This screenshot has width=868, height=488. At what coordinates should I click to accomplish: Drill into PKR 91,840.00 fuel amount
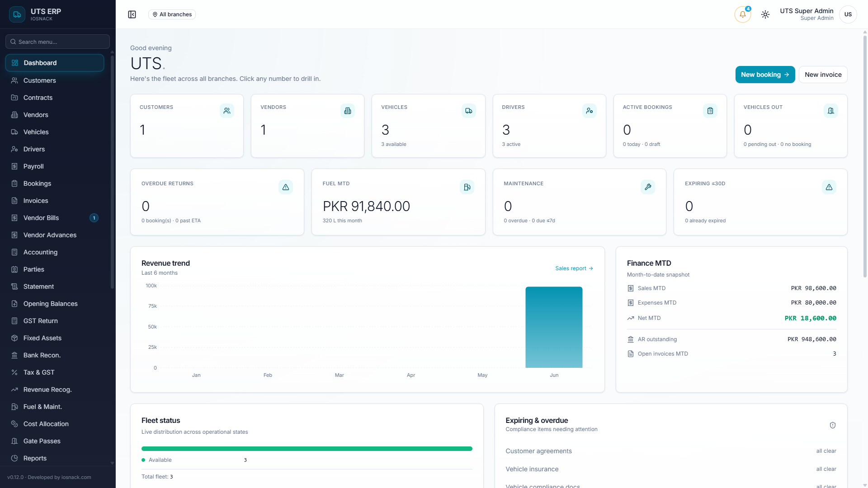(x=366, y=206)
